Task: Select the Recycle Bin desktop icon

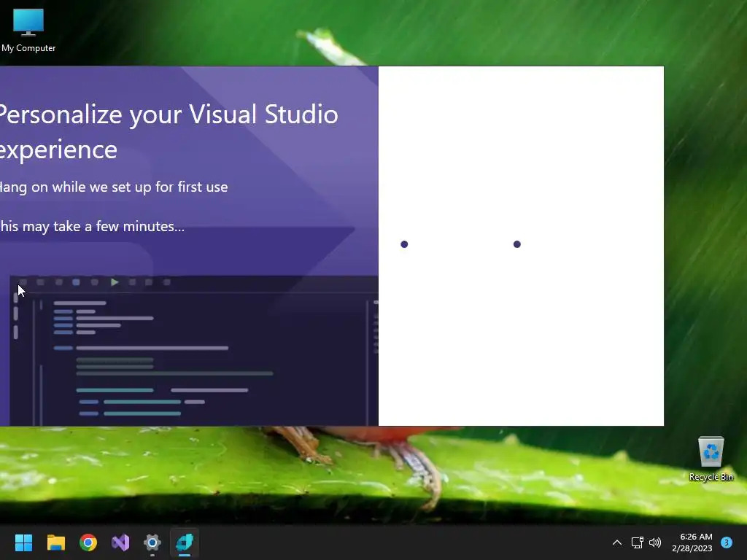Action: (x=711, y=459)
